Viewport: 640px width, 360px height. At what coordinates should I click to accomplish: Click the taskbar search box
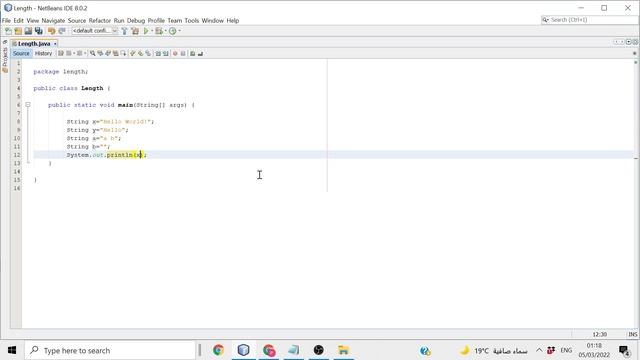(110, 350)
